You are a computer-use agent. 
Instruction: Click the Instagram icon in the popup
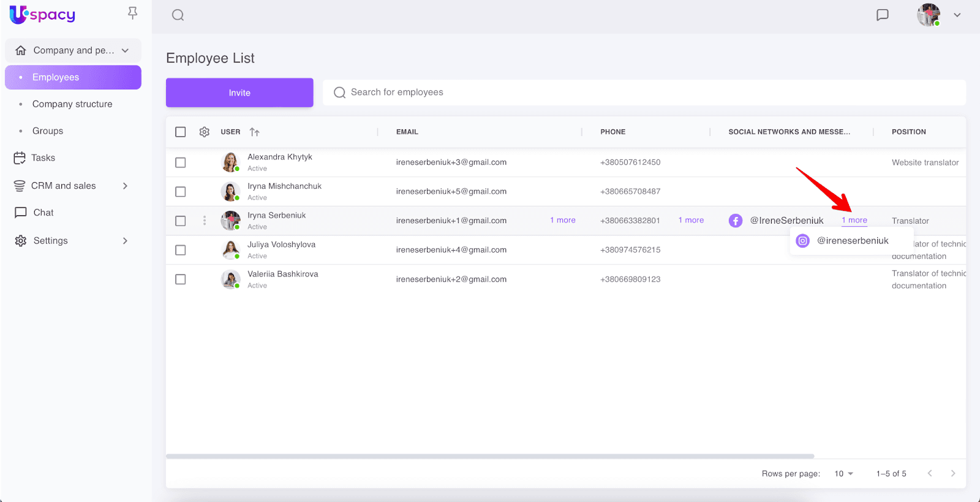[802, 241]
